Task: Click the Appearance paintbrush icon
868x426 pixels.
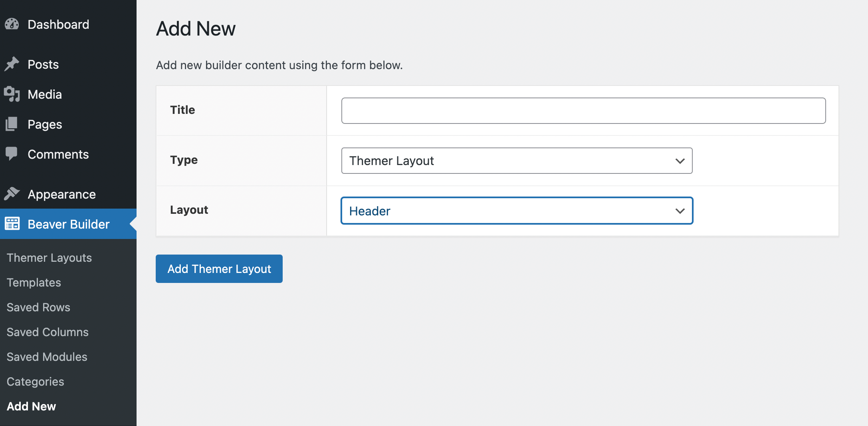Action: [12, 194]
